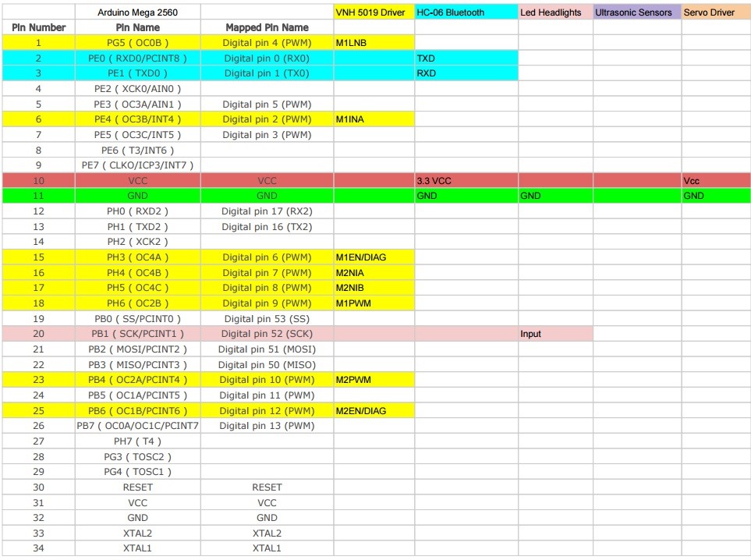Select the 'Pin Name' column heading

137,27
